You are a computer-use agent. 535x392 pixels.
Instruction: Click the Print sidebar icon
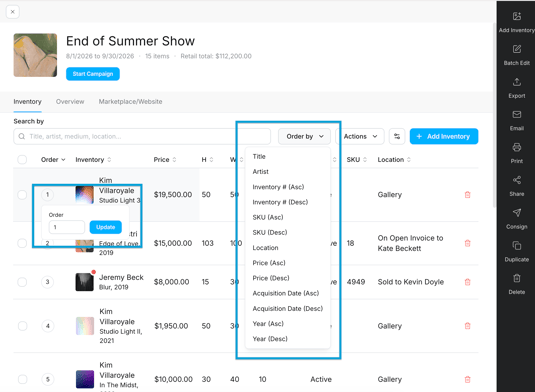point(517,147)
